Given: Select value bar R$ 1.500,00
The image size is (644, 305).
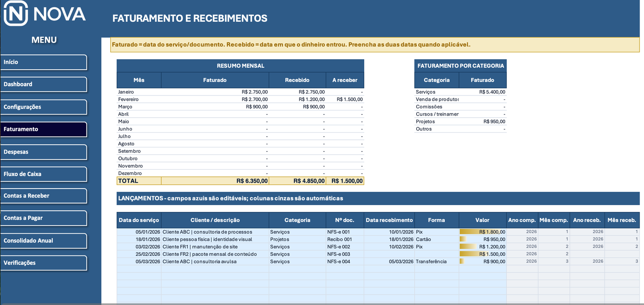Looking at the screenshot, I should click(x=482, y=254).
